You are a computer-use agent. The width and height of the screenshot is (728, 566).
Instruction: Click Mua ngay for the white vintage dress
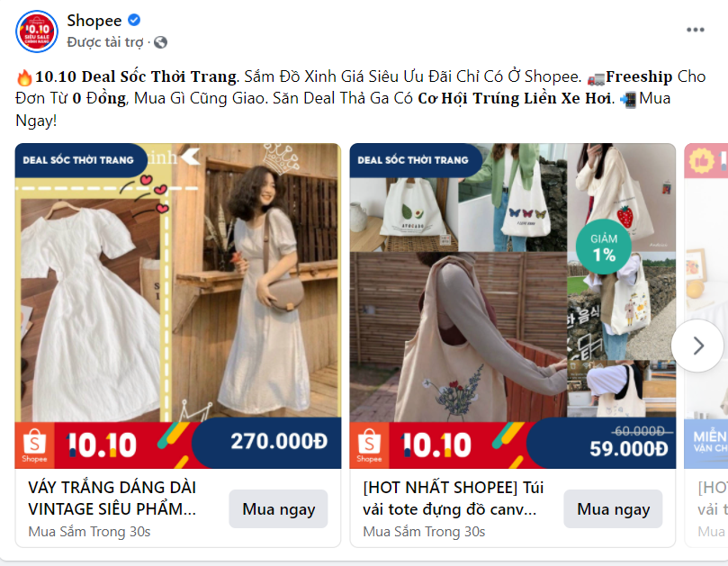click(x=279, y=509)
